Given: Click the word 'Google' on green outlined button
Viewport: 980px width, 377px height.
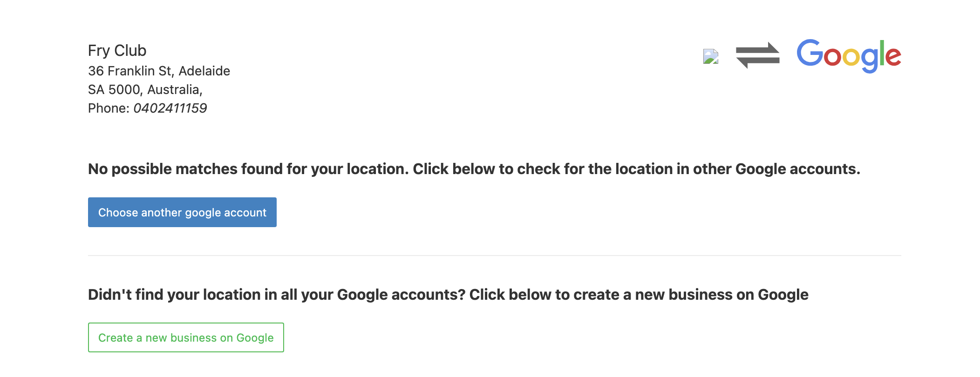Looking at the screenshot, I should (255, 338).
